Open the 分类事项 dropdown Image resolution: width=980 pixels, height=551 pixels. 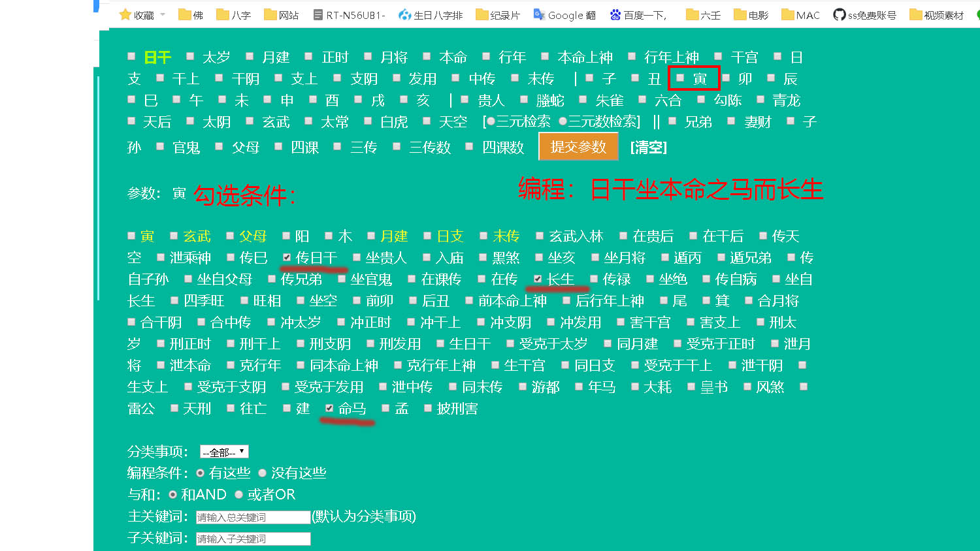point(224,452)
